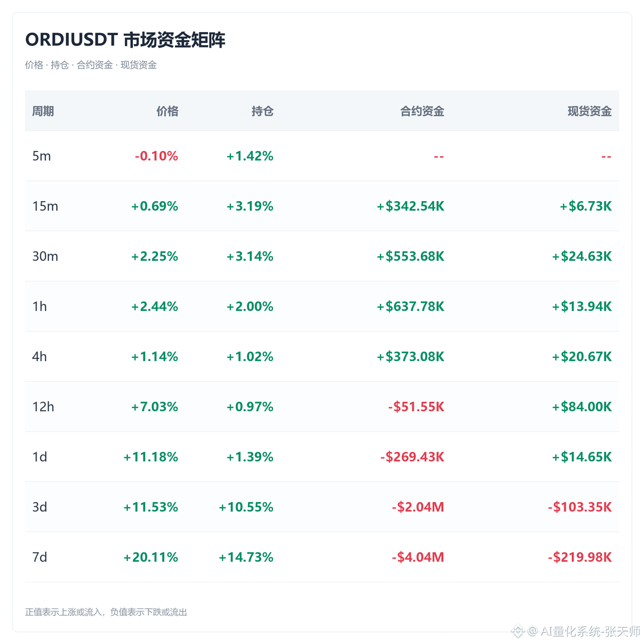Select the 周期 column header
The image size is (644, 644).
43,111
